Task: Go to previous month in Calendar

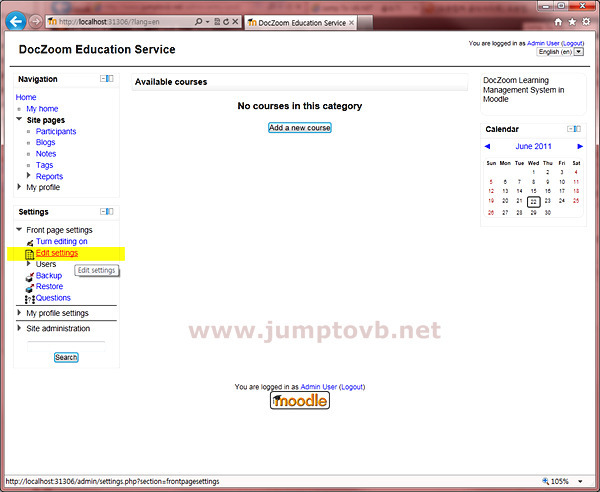Action: (x=487, y=146)
